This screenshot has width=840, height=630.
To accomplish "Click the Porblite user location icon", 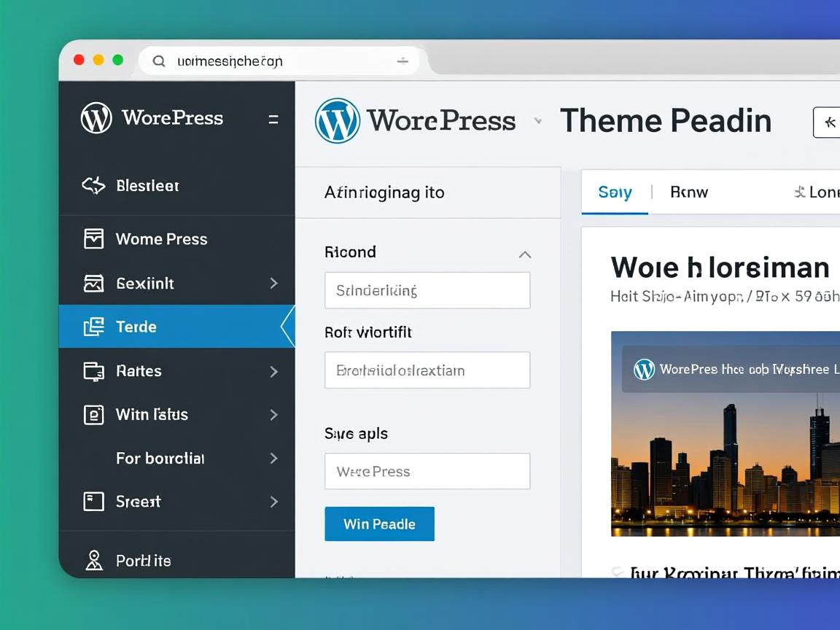I will pos(94,560).
